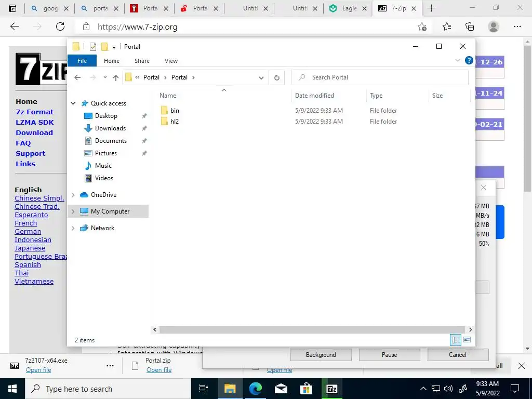
Task: Go back in Edge browser
Action: [x=15, y=26]
